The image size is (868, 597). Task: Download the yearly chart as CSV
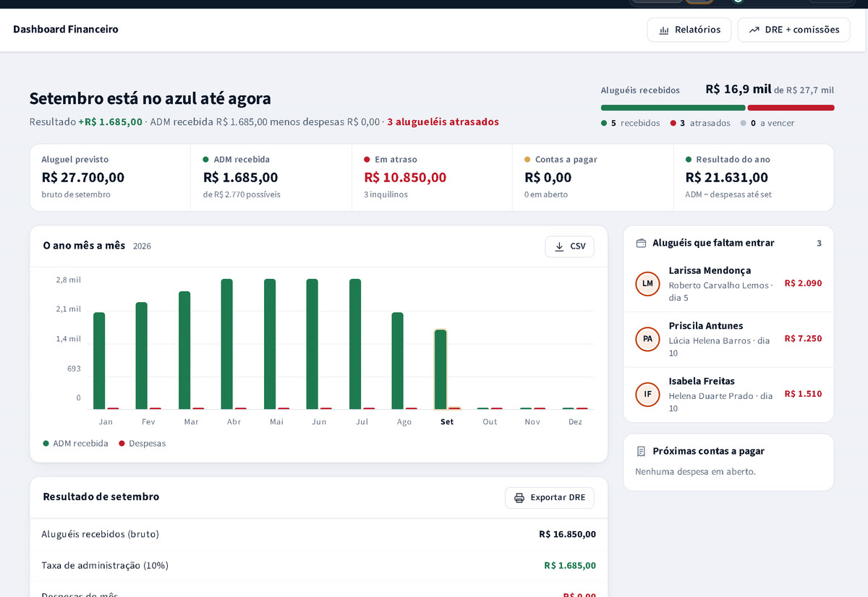(569, 246)
